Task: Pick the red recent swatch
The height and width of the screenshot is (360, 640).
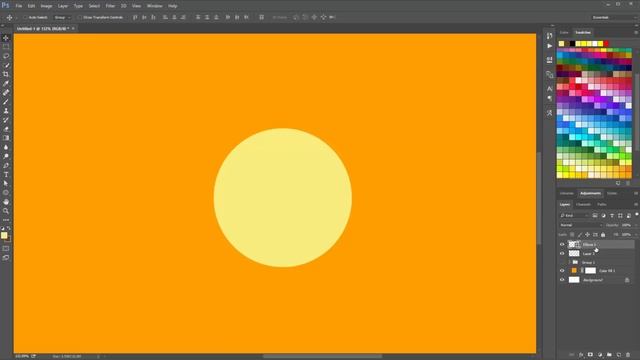Action: 606,44
